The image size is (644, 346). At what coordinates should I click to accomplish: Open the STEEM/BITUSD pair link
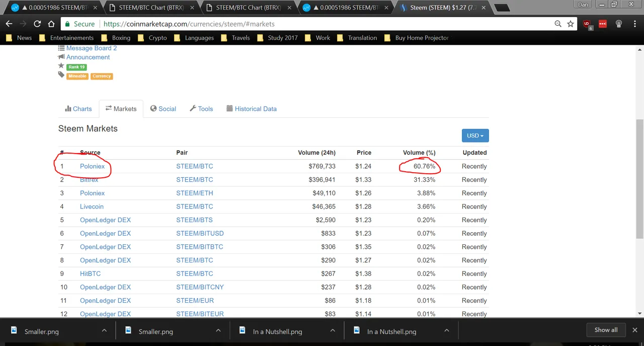(200, 233)
